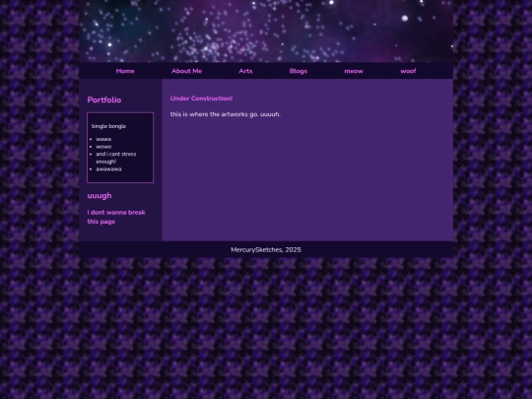Click the 'wawa' list item
This screenshot has width=532, height=399.
(103, 139)
